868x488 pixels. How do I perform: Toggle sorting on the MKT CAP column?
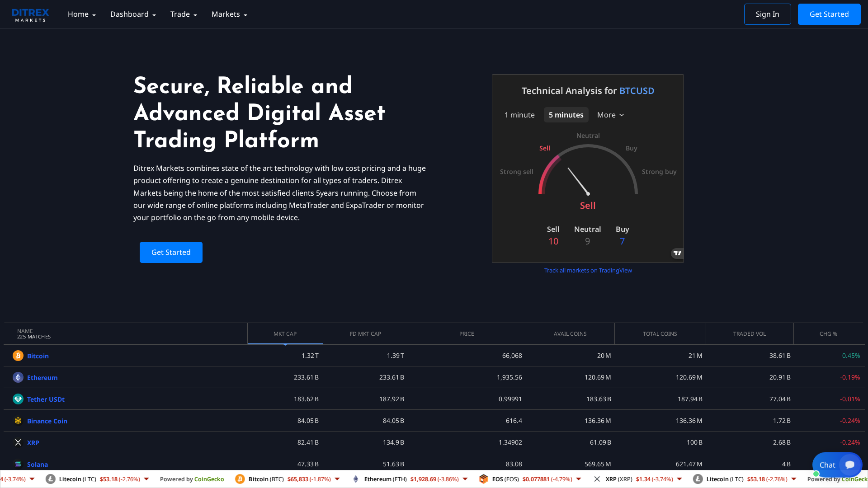(285, 333)
